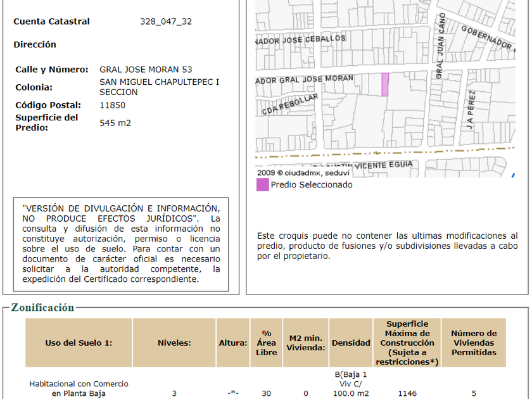Image resolution: width=532 pixels, height=399 pixels.
Task: Click the Predio Seleccionado legend swatch
Action: pos(262,185)
